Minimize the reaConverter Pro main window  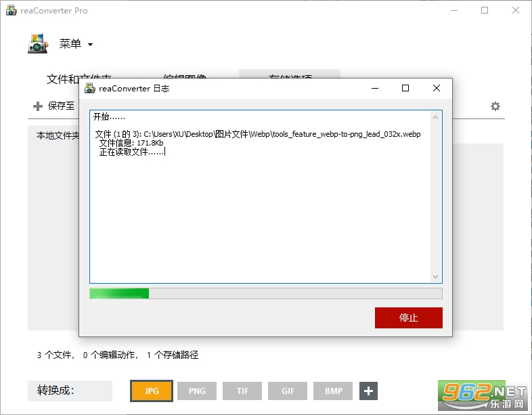coord(454,10)
